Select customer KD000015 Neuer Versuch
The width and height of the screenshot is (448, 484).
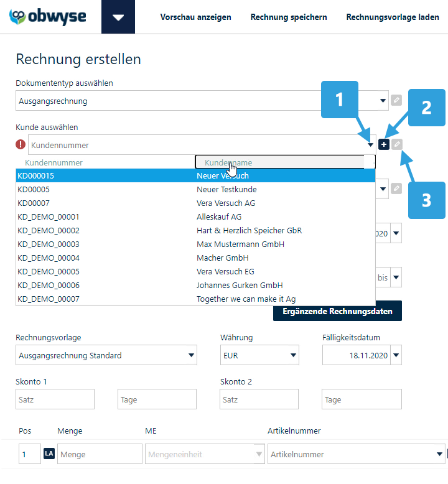coord(196,175)
